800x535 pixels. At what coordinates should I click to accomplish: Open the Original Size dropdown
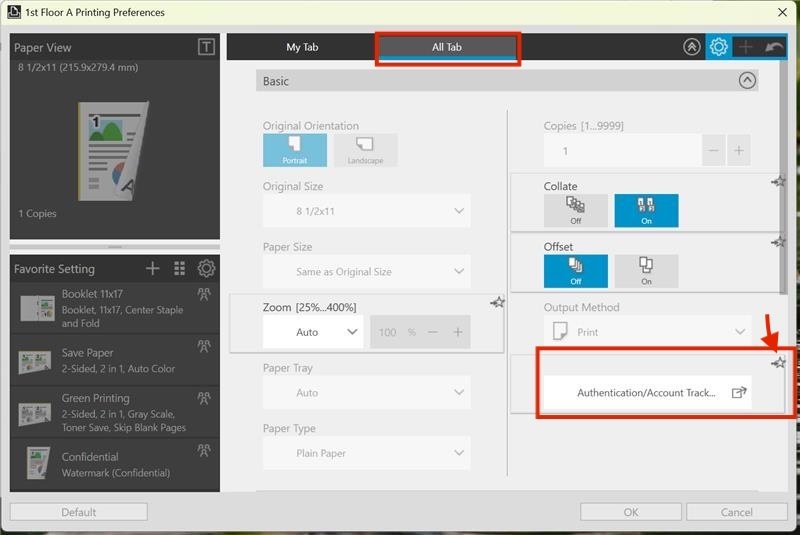(366, 211)
